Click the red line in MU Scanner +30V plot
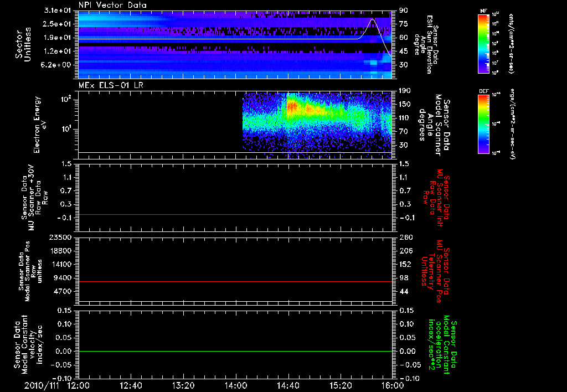 [x=235, y=214]
